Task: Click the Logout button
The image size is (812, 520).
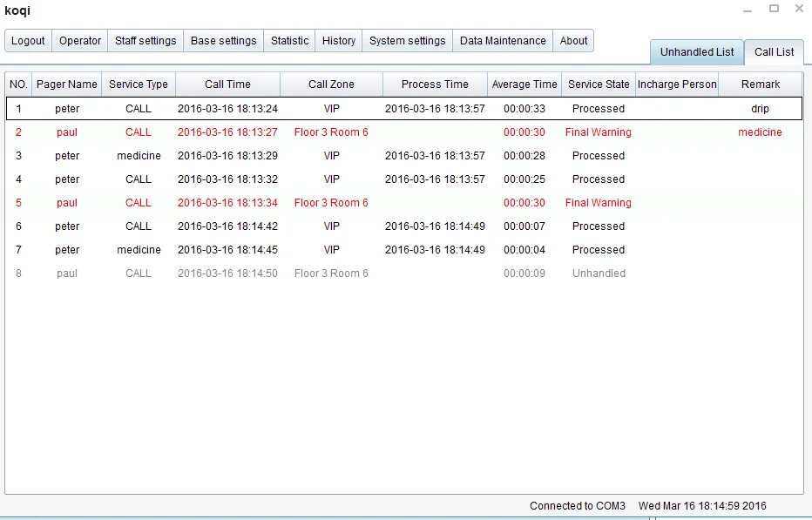Action: click(28, 41)
